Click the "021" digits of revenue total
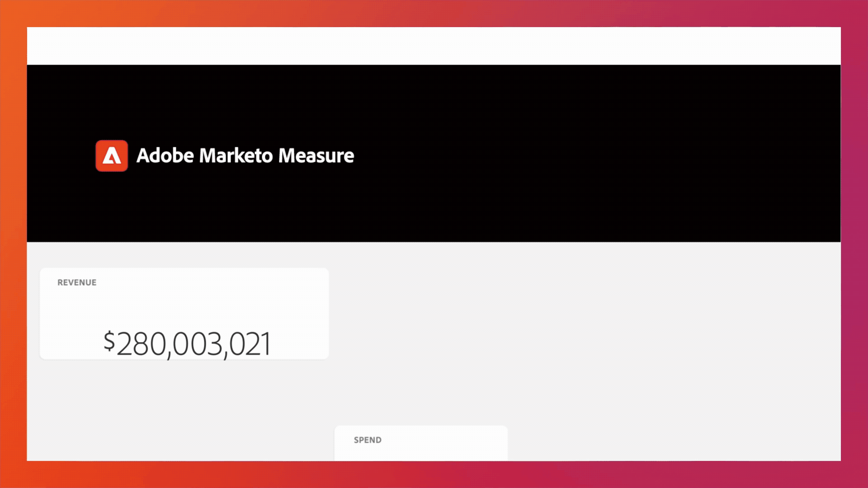The width and height of the screenshot is (868, 488). pos(250,344)
